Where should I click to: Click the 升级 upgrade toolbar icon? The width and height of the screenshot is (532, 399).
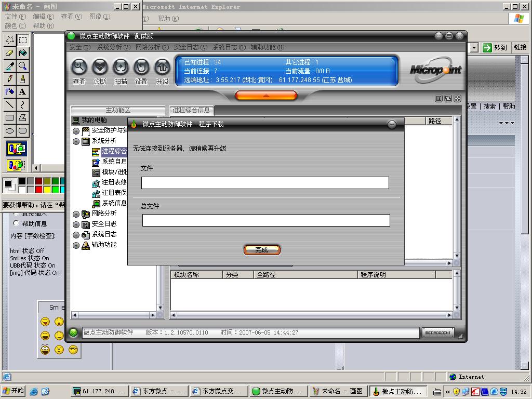(x=162, y=67)
